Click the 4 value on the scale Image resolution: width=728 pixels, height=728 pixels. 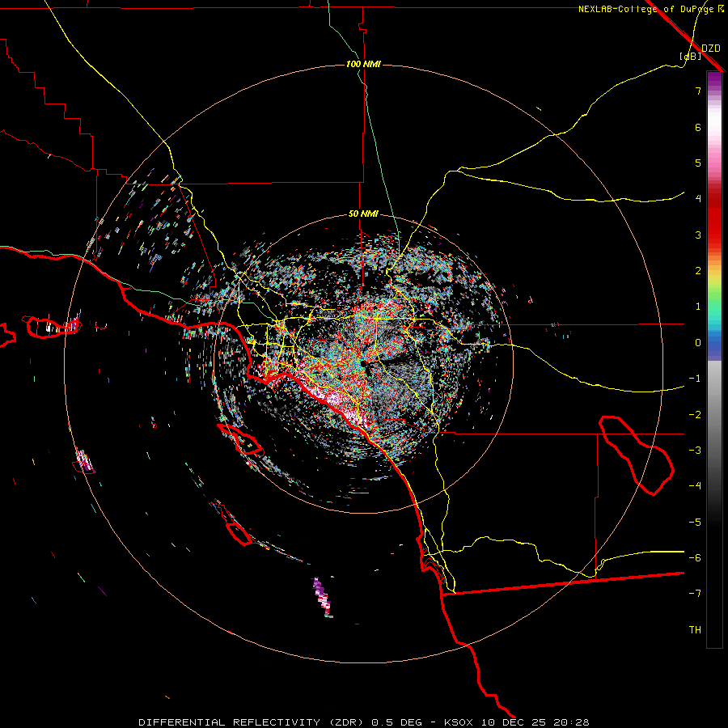tap(698, 199)
